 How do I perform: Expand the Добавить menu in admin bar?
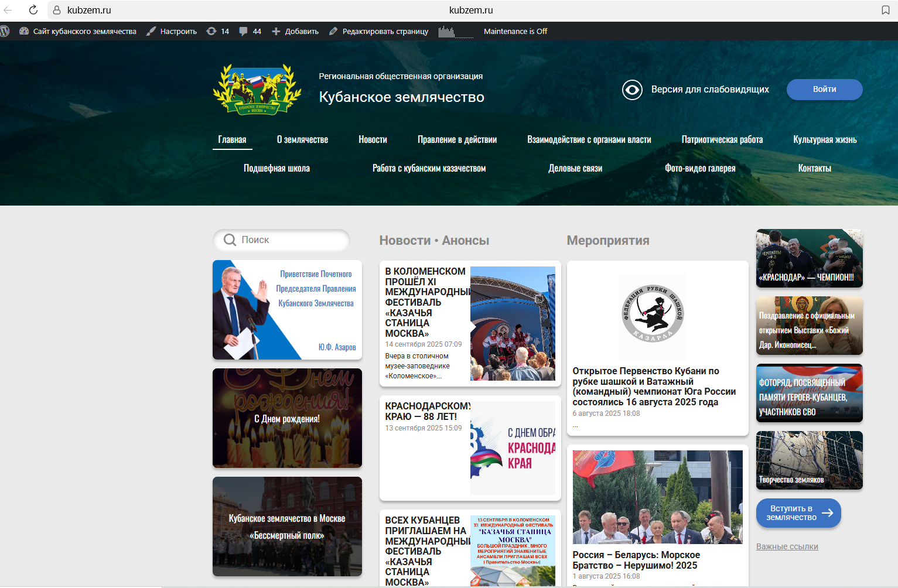coord(295,32)
